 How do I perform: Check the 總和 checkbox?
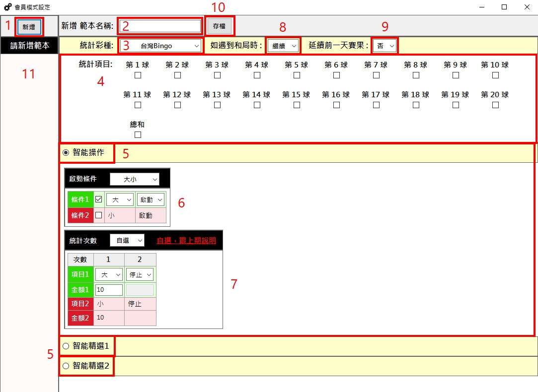(138, 134)
